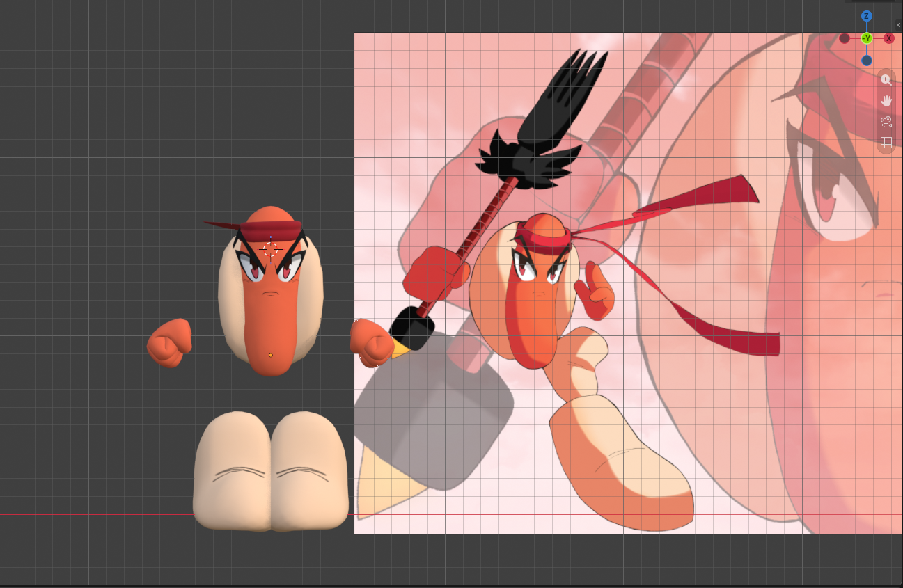Toggle perspective/orthographic grid icon

(886, 143)
